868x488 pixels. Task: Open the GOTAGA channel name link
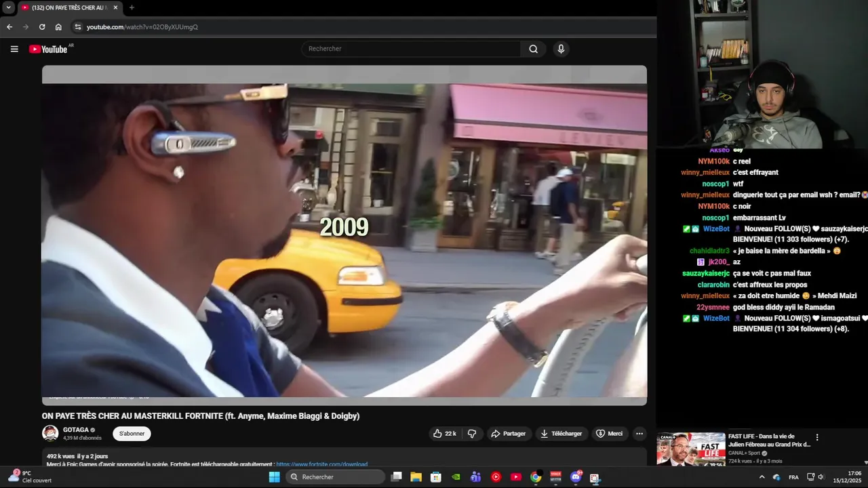coord(76,430)
